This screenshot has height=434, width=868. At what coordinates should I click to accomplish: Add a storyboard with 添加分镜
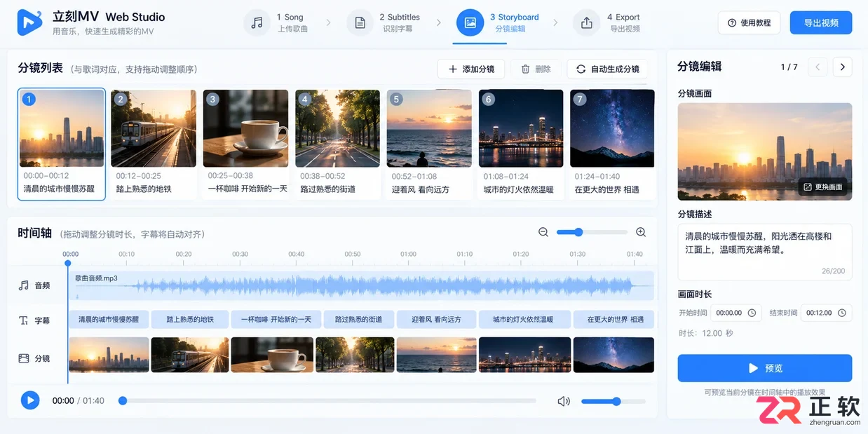(x=471, y=69)
